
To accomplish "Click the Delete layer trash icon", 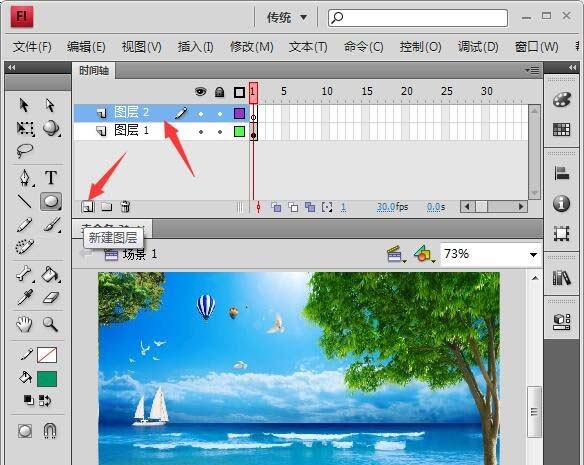I will click(125, 206).
